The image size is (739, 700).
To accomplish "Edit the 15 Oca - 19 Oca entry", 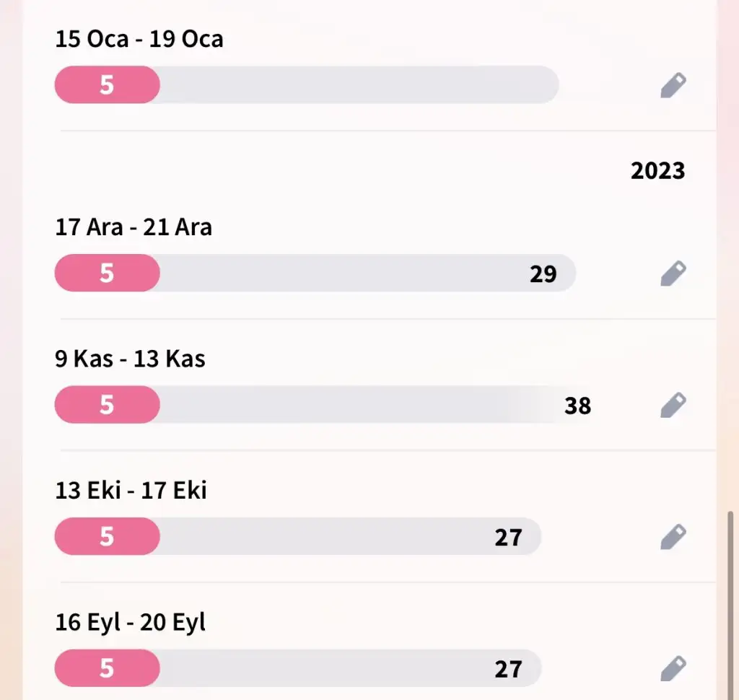I will point(673,85).
